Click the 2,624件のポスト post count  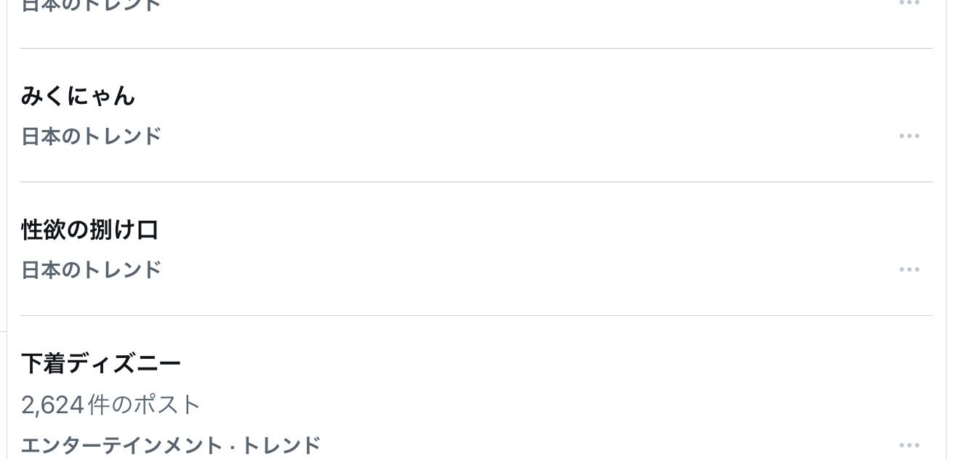[111, 405]
